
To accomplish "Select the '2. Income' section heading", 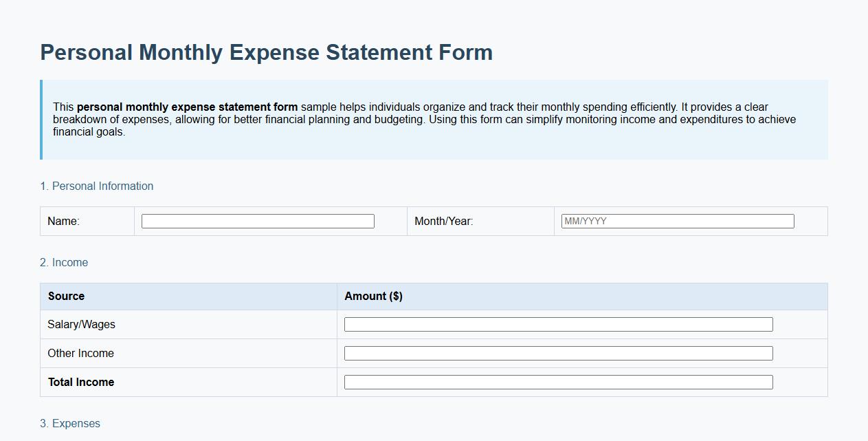I will tap(64, 262).
